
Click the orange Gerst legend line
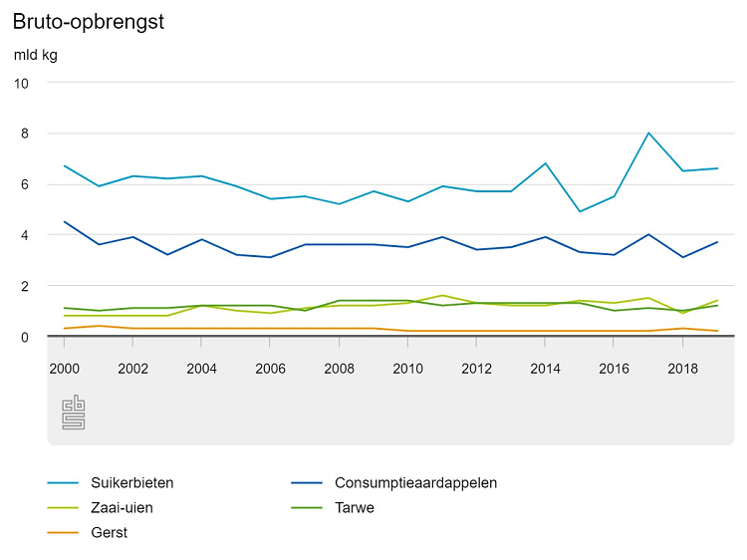tap(63, 533)
